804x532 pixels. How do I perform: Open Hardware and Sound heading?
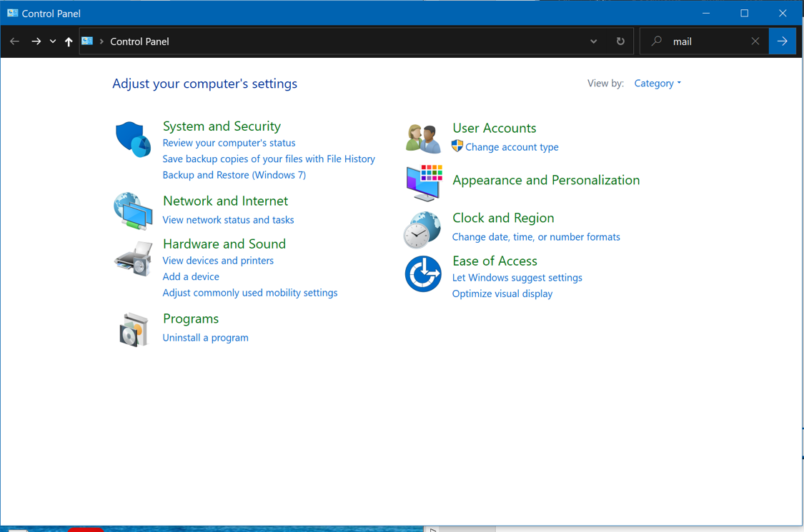tap(224, 244)
